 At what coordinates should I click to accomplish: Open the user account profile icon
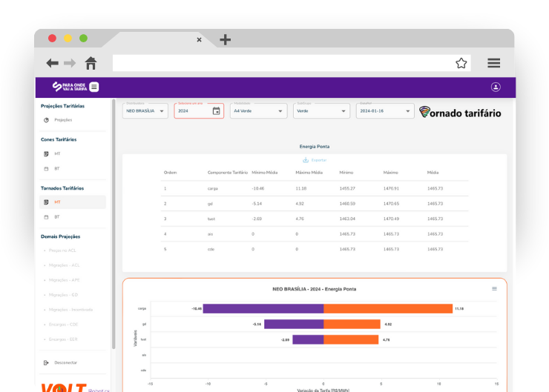coord(496,87)
